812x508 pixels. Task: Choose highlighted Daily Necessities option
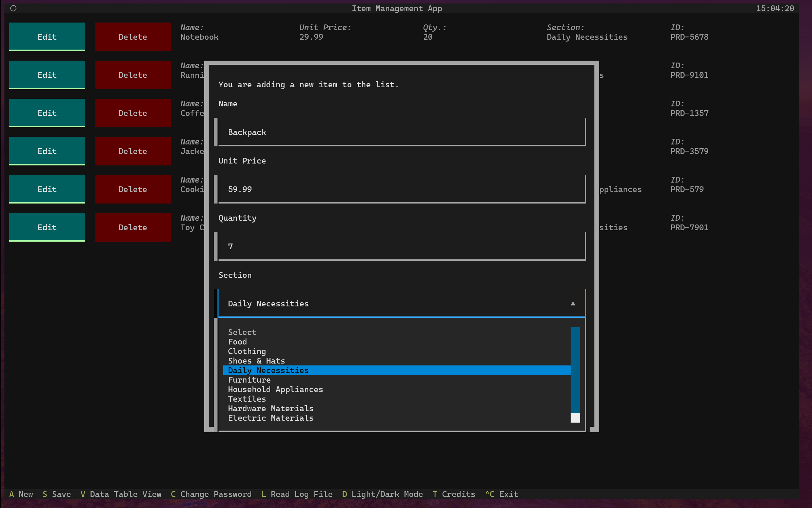pyautogui.click(x=396, y=370)
